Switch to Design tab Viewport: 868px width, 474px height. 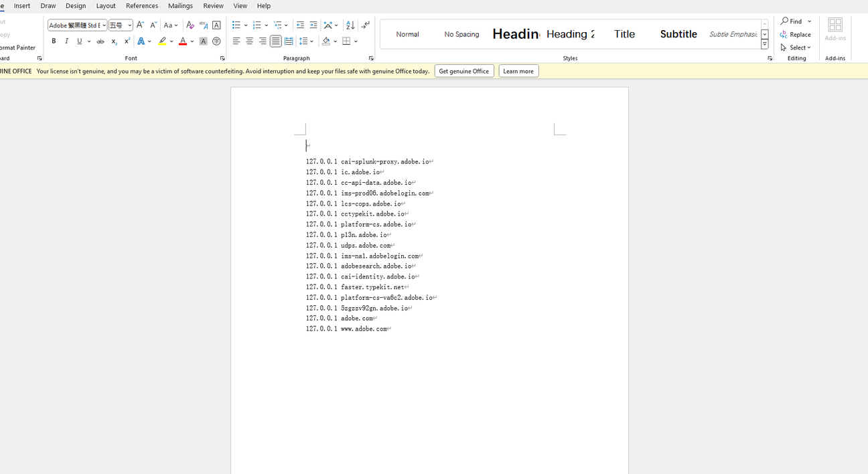[x=76, y=6]
